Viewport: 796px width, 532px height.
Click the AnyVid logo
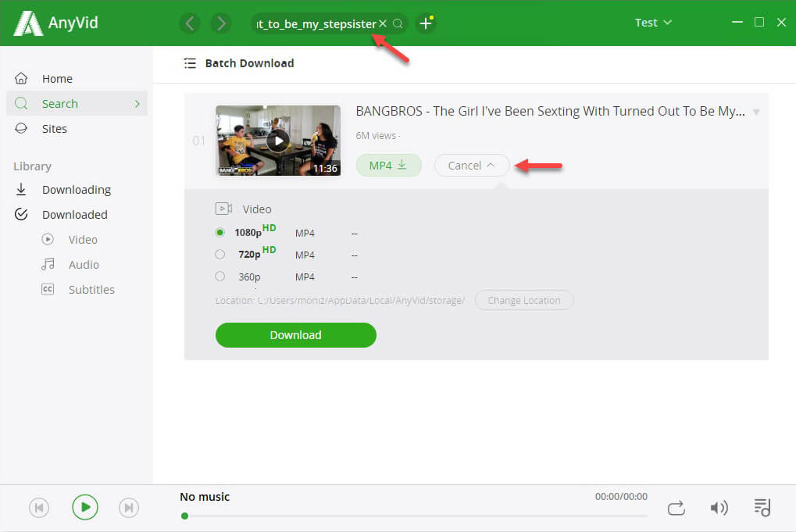pyautogui.click(x=55, y=23)
